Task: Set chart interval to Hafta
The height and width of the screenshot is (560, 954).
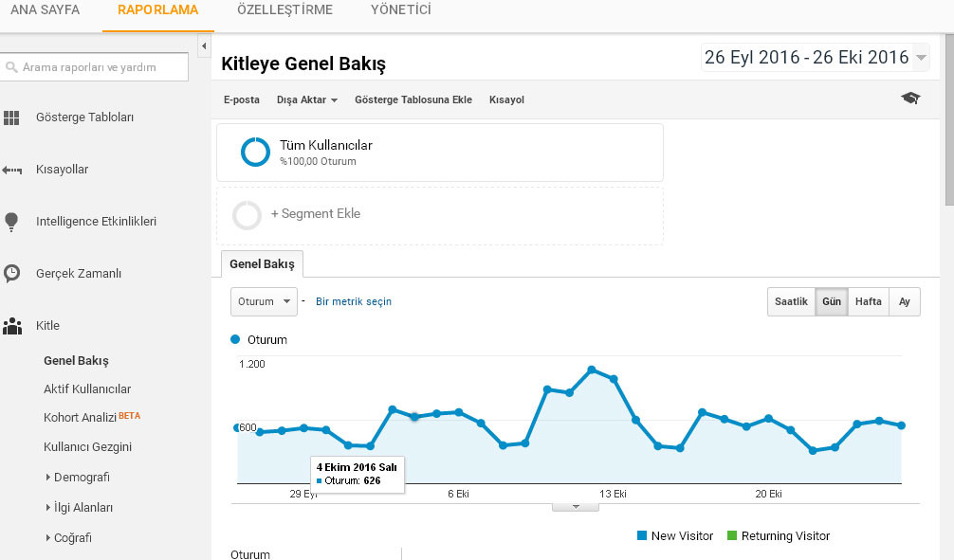Action: coord(869,301)
